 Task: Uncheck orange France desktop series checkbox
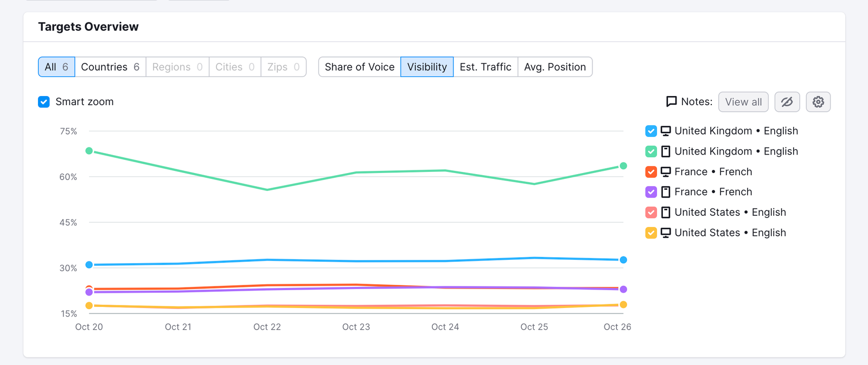point(651,172)
